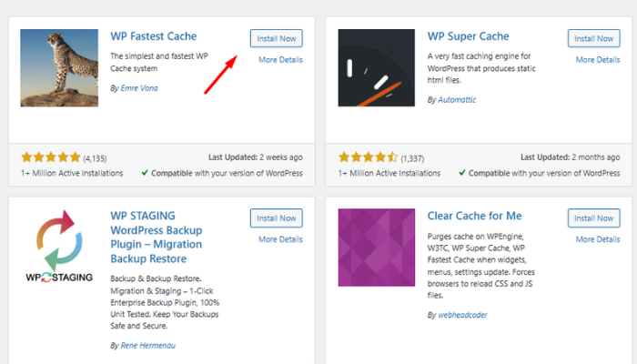Open More Details for WP Super Cache

(598, 60)
